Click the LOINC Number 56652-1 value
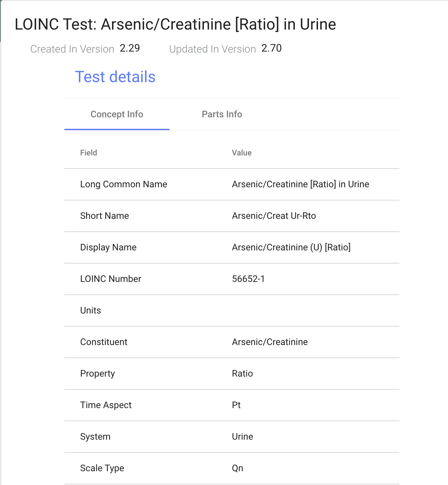The height and width of the screenshot is (485, 448). pyautogui.click(x=248, y=279)
